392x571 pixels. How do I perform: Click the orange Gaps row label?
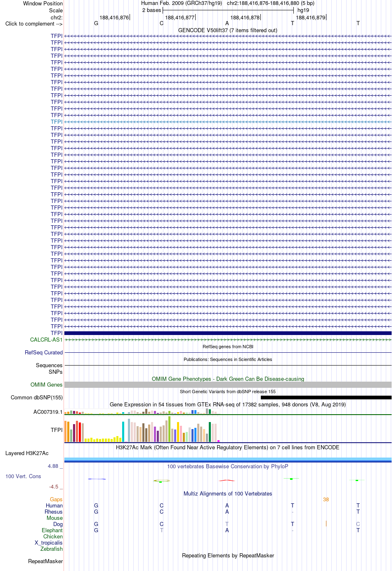pos(56,499)
